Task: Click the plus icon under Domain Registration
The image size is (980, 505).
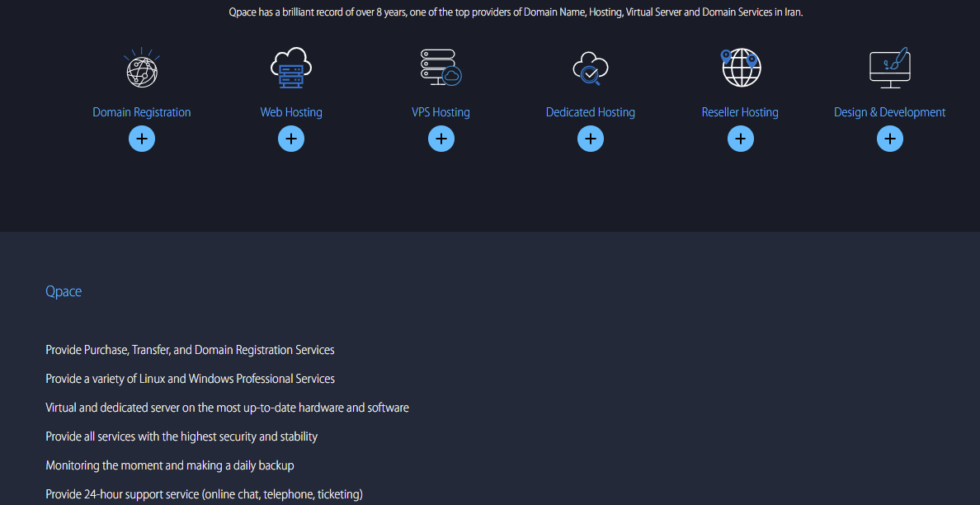Action: 142,139
